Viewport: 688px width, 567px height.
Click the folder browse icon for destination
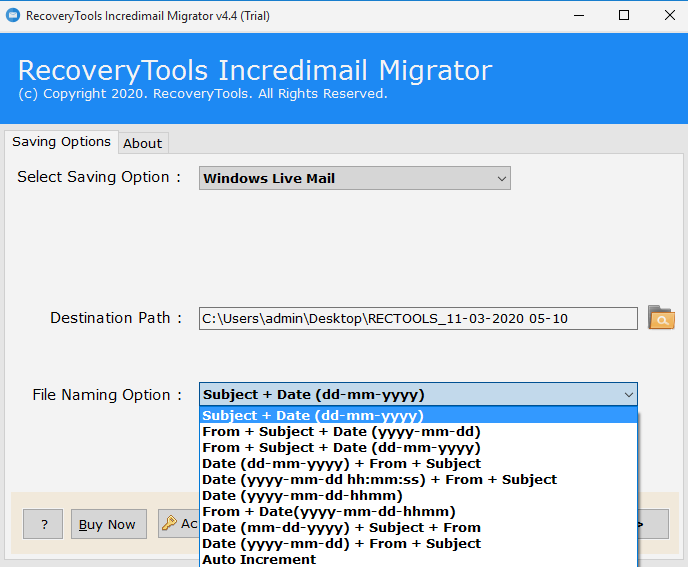coord(661,318)
